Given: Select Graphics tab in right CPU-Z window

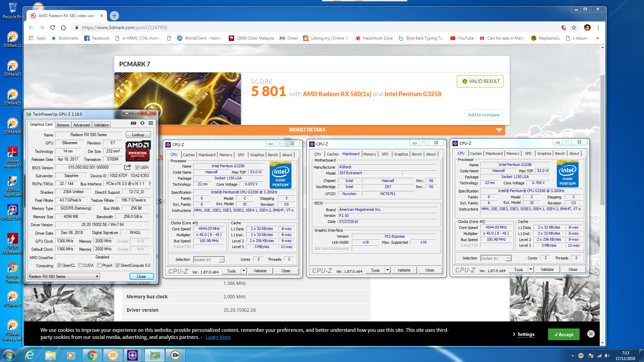Looking at the screenshot, I should 544,154.
